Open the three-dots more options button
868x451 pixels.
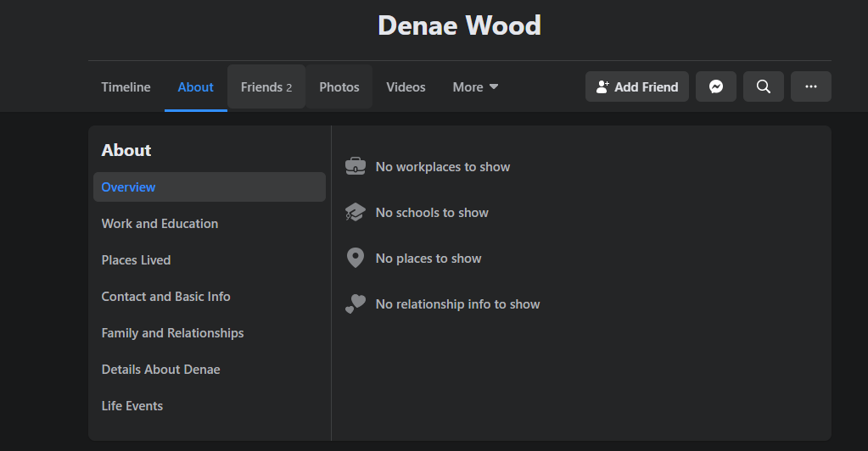click(811, 86)
